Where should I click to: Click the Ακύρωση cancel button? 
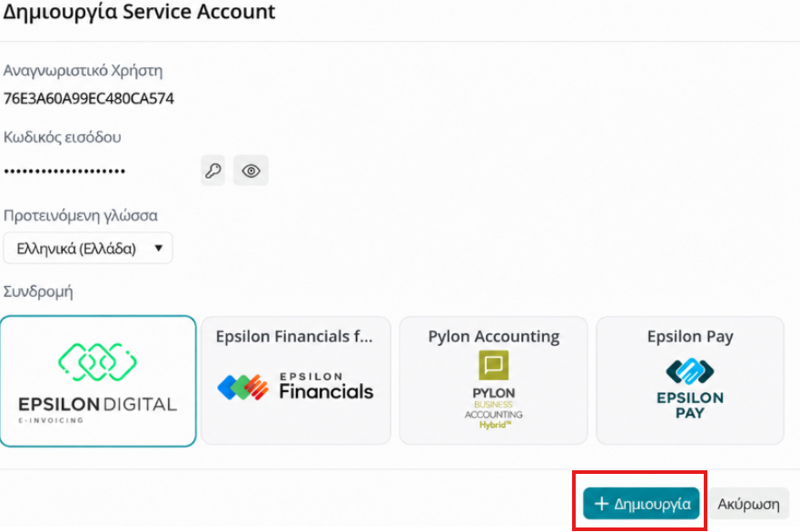(748, 504)
